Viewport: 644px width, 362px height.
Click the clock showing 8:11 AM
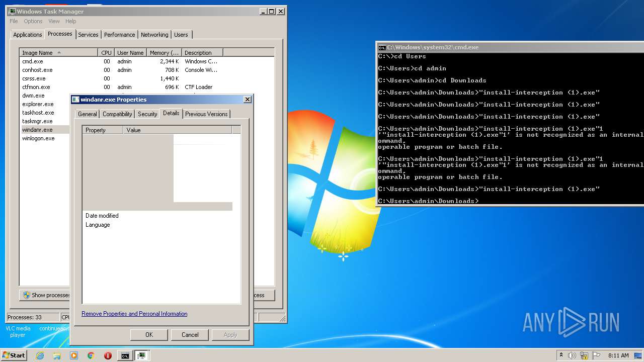pos(618,355)
